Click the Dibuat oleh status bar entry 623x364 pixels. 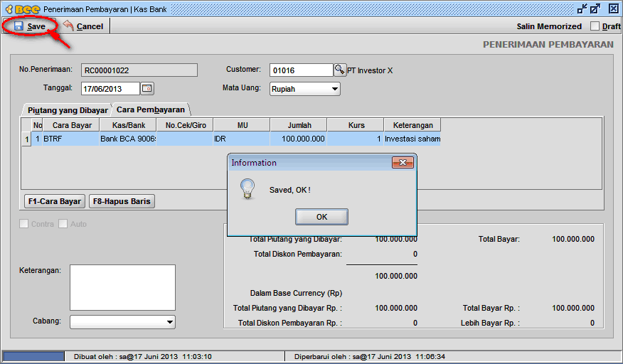(x=143, y=356)
